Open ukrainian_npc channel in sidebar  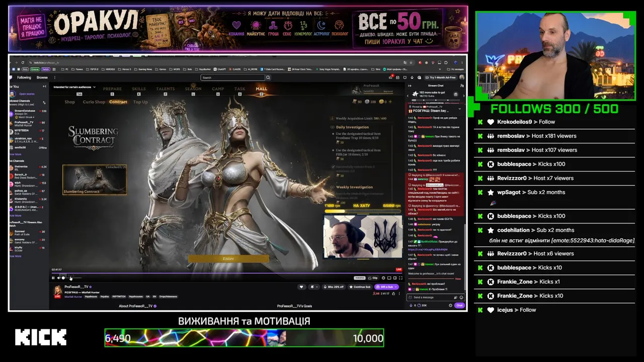tap(28, 139)
